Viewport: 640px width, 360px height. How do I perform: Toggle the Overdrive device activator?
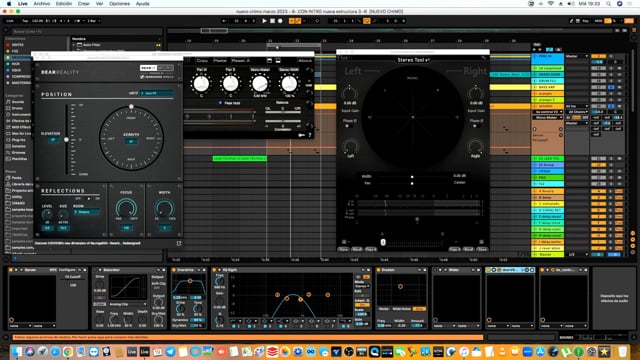(174, 270)
